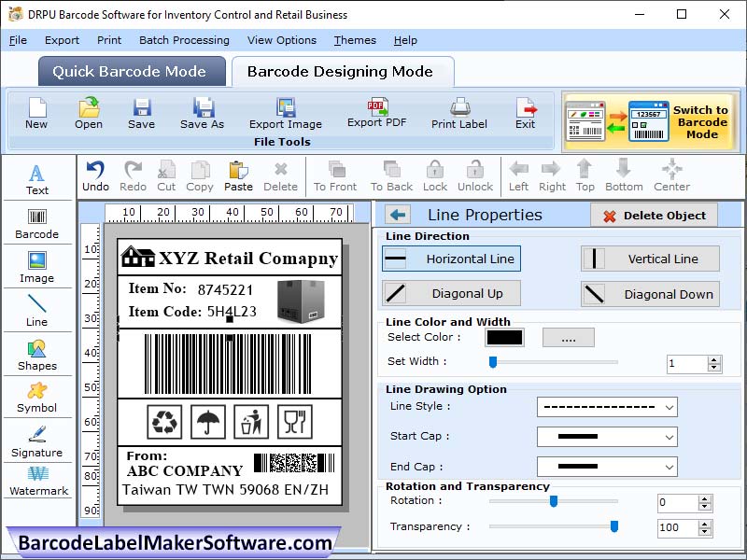This screenshot has width=747, height=560.
Task: Increase line width with up arrow
Action: [713, 360]
